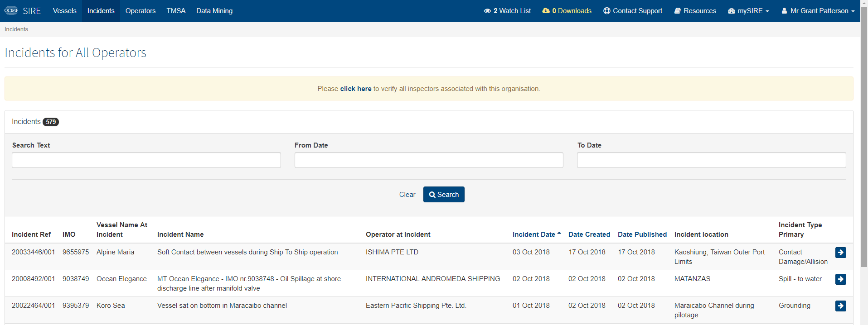Click the Incident Ref column header
868x325 pixels.
pos(31,234)
